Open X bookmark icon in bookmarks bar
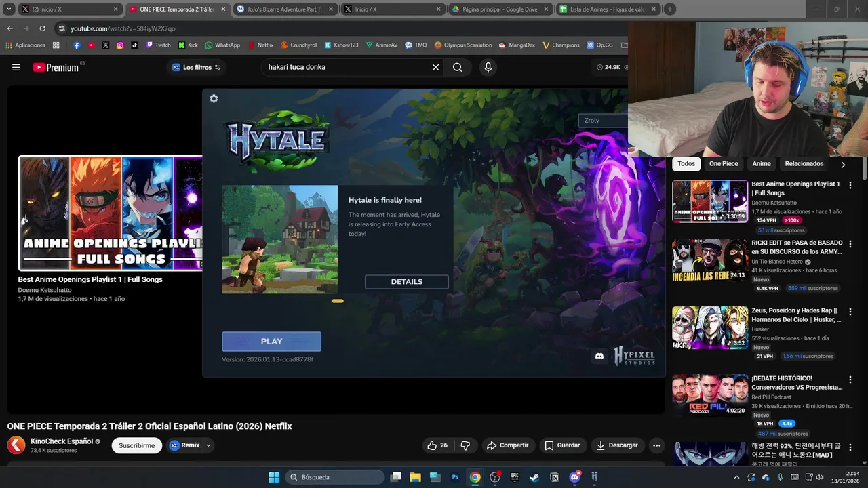 (106, 45)
